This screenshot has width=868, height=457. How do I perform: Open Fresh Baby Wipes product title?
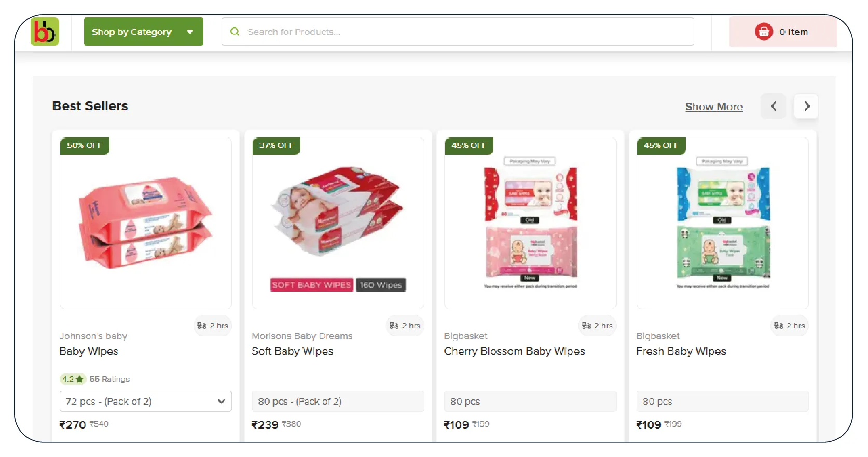(x=681, y=351)
